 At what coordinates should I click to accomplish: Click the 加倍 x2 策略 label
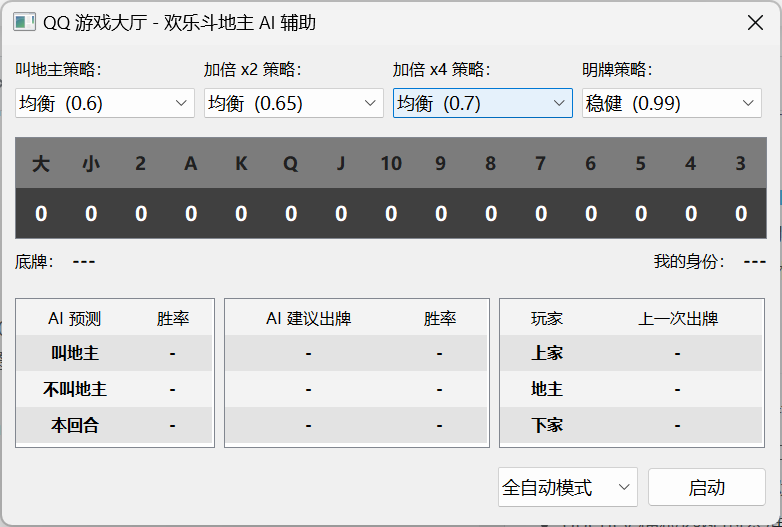(x=252, y=70)
